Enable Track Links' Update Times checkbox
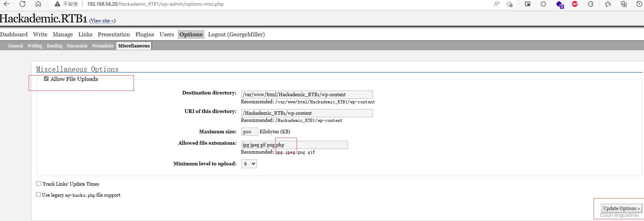The width and height of the screenshot is (644, 221). coord(39,184)
